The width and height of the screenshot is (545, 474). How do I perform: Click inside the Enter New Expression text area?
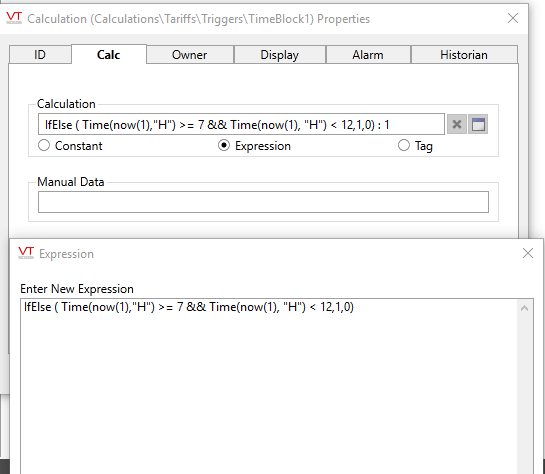pos(269,386)
